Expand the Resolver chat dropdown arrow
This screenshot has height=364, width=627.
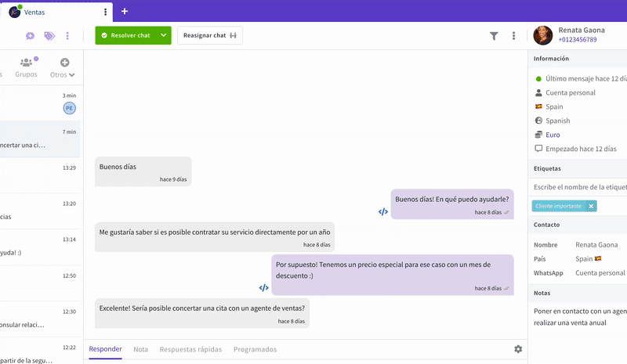click(x=163, y=35)
